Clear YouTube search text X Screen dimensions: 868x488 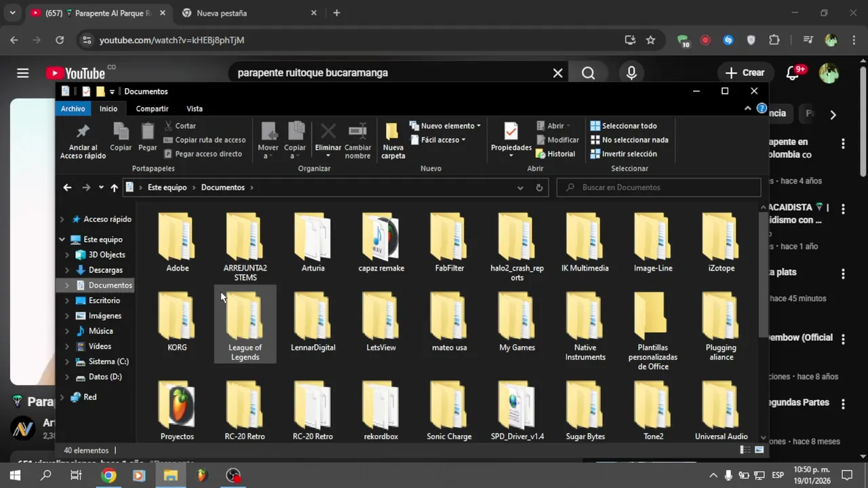click(x=557, y=73)
